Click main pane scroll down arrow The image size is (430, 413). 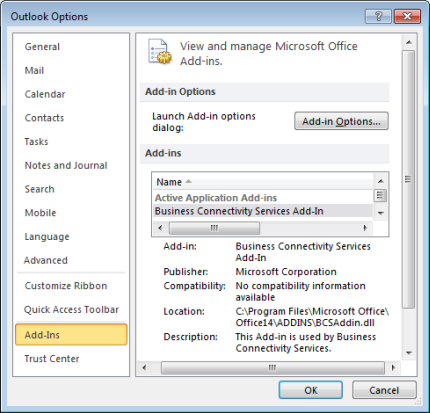point(409,353)
